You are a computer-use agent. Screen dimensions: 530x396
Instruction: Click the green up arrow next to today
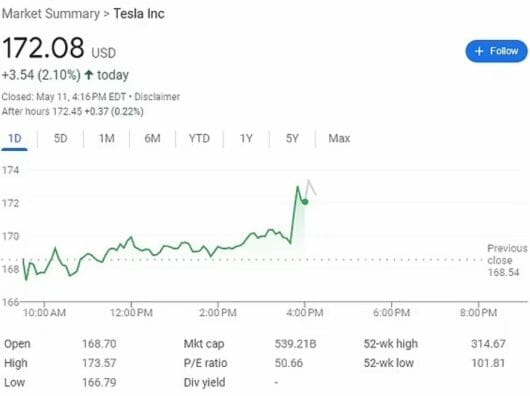click(89, 75)
